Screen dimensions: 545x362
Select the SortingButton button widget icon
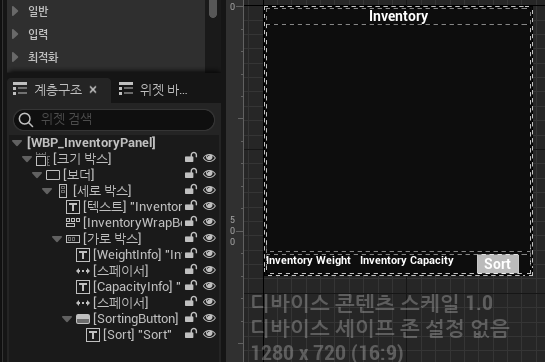coord(83,319)
